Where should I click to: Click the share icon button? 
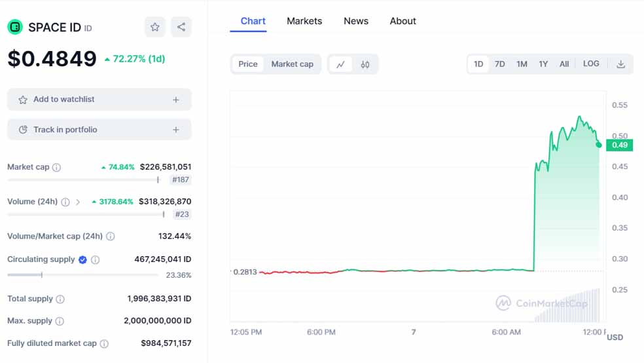[181, 27]
